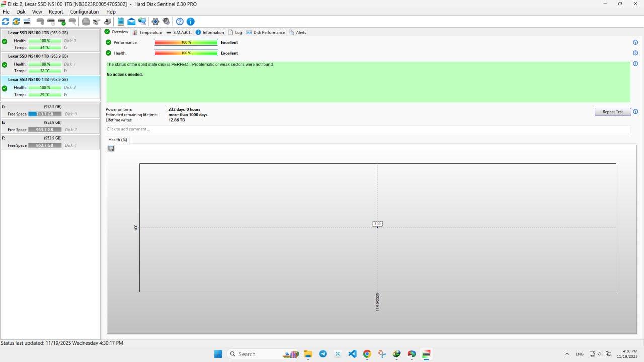Click help icon next to Repeat Test
The width and height of the screenshot is (644, 362).
tap(635, 112)
